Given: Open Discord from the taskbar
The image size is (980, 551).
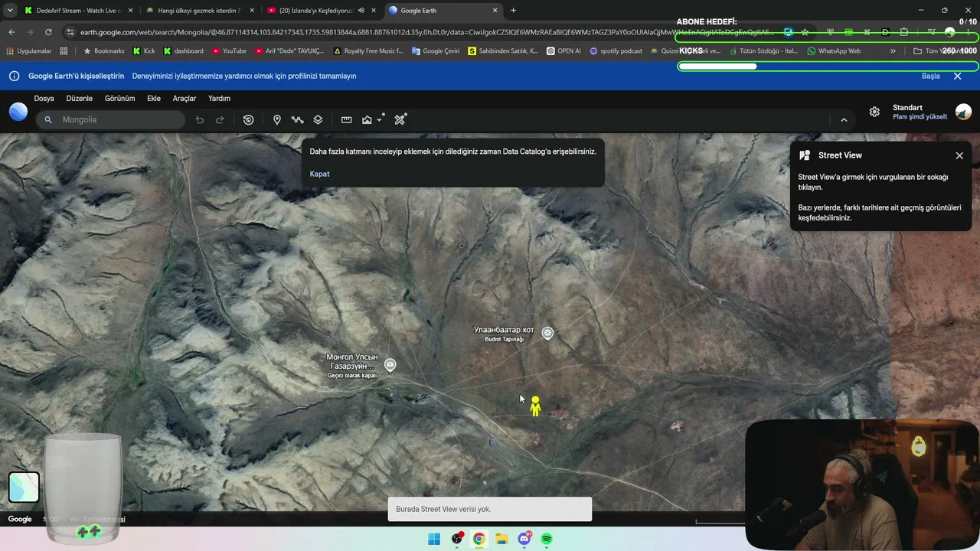Looking at the screenshot, I should [x=524, y=539].
